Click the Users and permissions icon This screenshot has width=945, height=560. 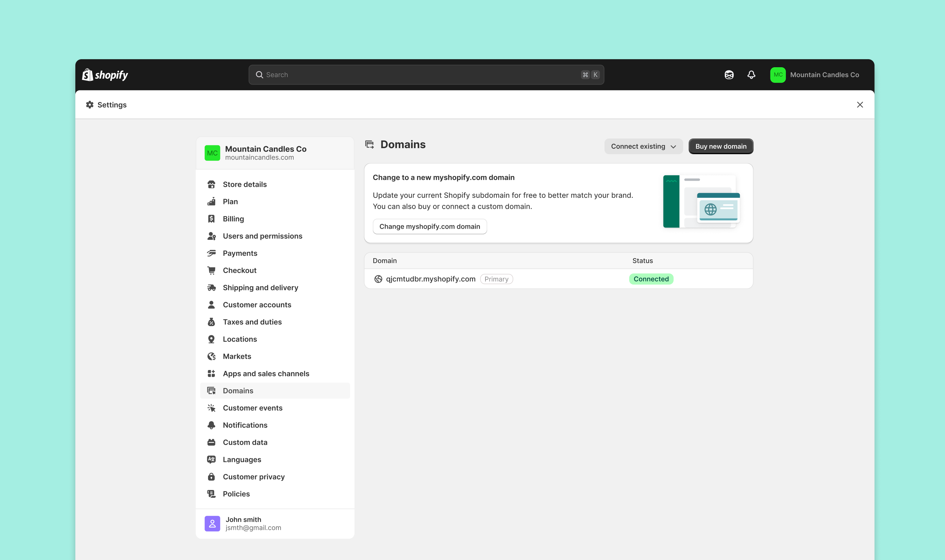pos(211,236)
